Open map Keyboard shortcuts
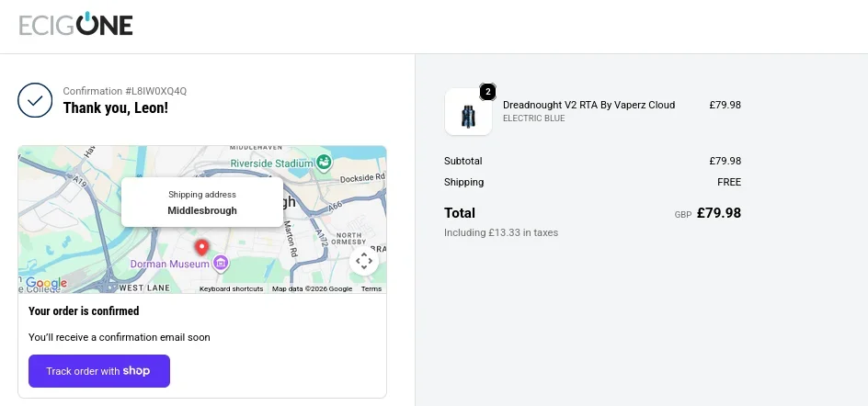 click(x=231, y=288)
